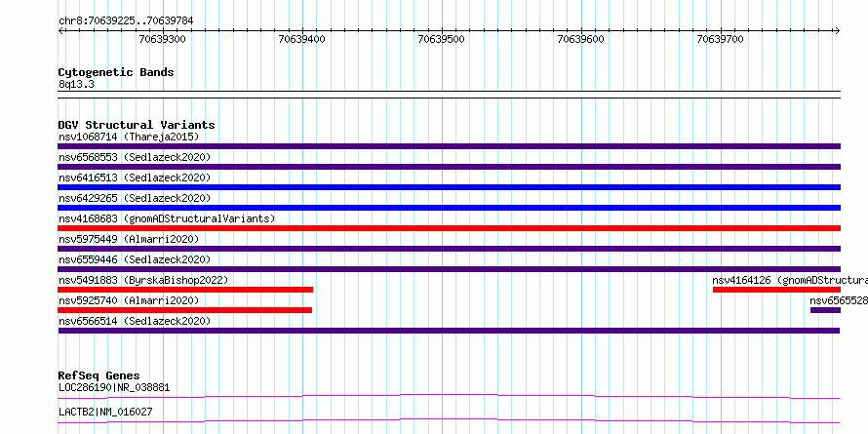Click the 70639500 ruler tick label

[x=441, y=39]
